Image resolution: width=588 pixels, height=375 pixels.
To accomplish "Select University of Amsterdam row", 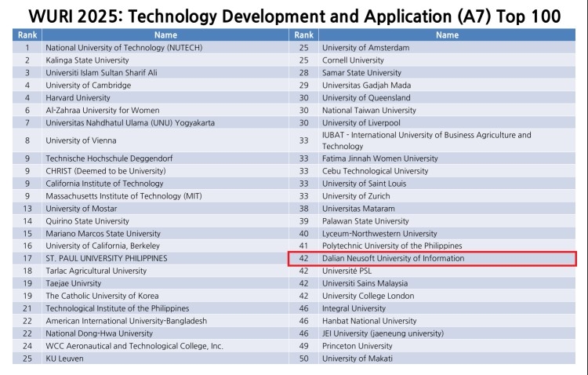I will coord(364,47).
